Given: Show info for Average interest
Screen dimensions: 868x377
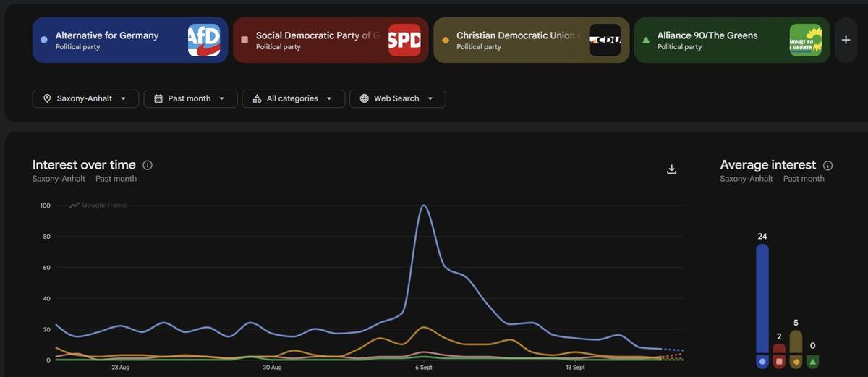Looking at the screenshot, I should click(828, 165).
